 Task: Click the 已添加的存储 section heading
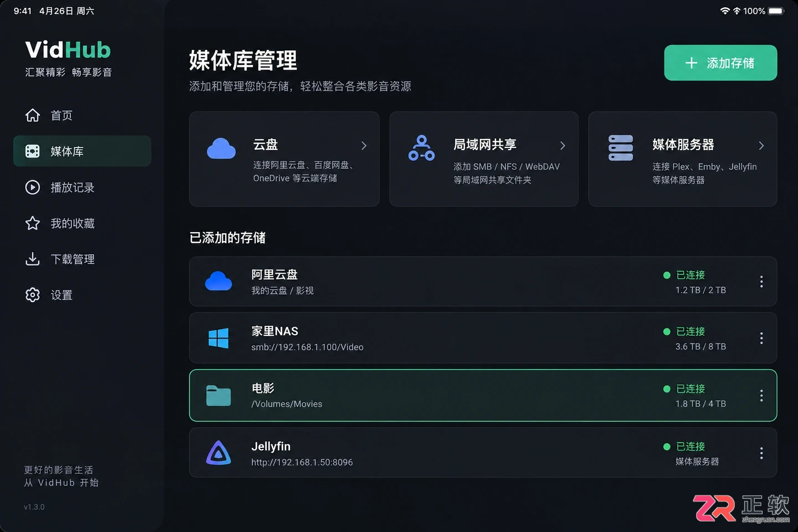(x=228, y=238)
